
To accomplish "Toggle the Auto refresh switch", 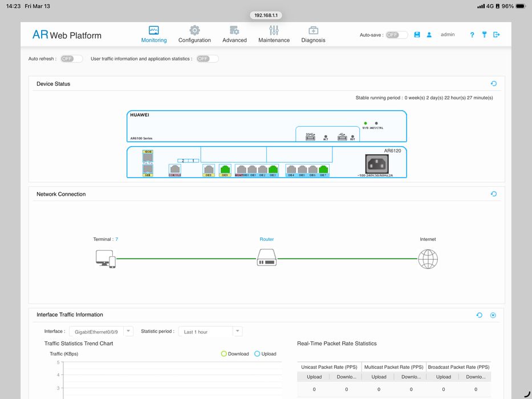I will coord(72,59).
